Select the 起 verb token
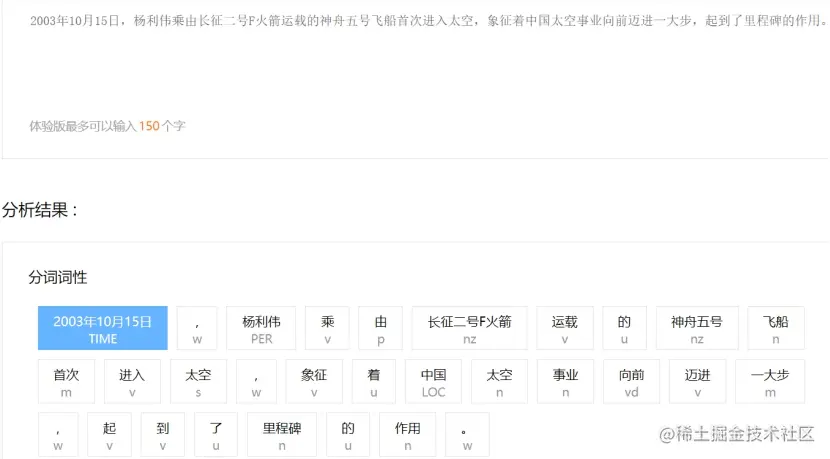This screenshot has width=830, height=459. click(110, 435)
